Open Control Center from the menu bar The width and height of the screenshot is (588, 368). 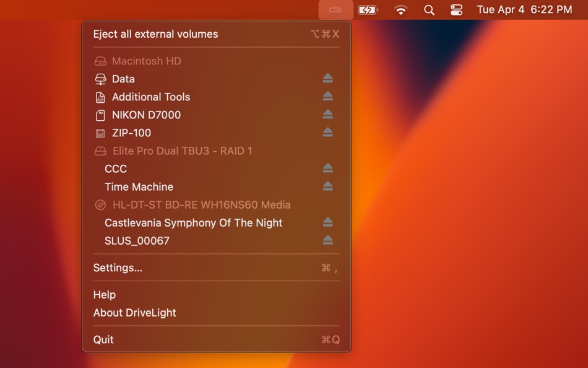[x=456, y=10]
